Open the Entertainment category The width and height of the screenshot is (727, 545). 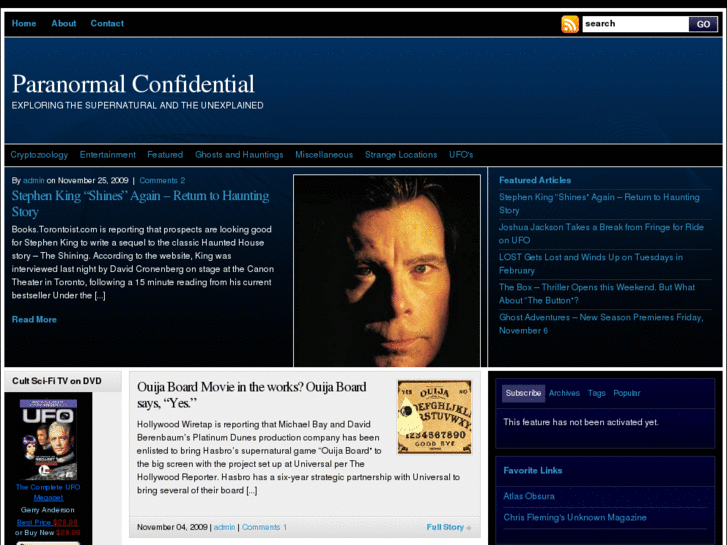(x=108, y=155)
